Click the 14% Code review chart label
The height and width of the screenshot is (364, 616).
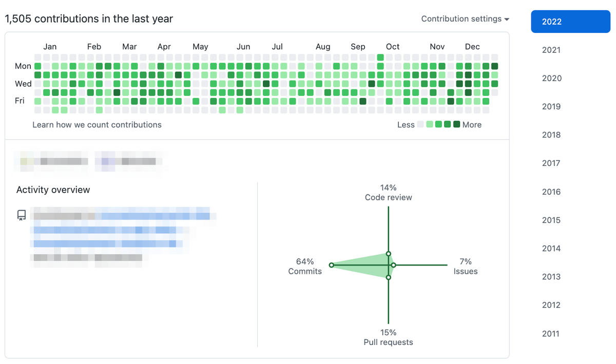(x=389, y=193)
